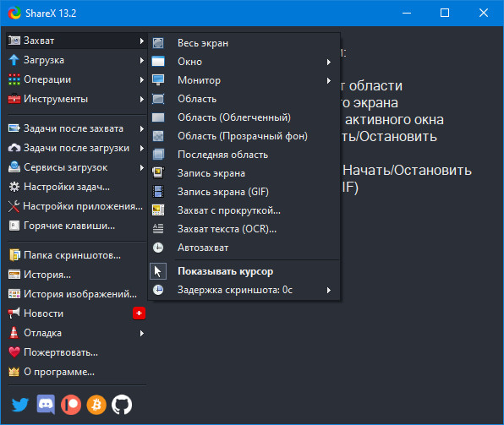The height and width of the screenshot is (425, 504).
Task: Click the checkered icon for Прозрачный фон
Action: tap(158, 136)
